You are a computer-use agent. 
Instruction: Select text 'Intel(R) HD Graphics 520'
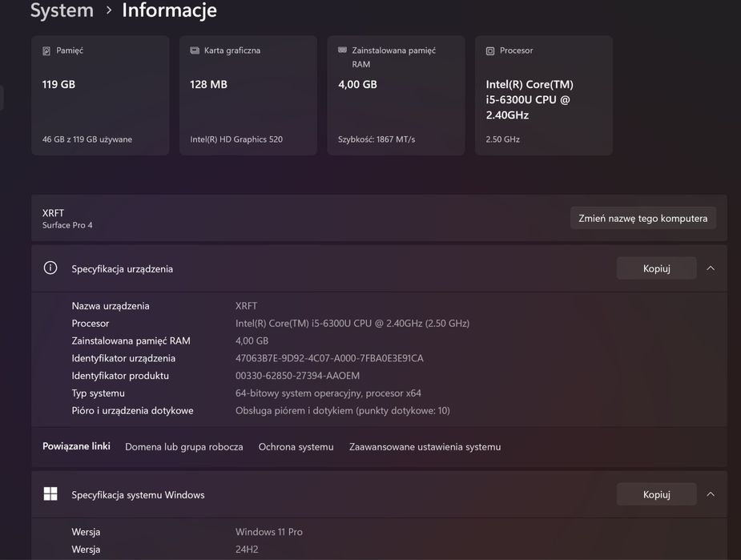[236, 139]
